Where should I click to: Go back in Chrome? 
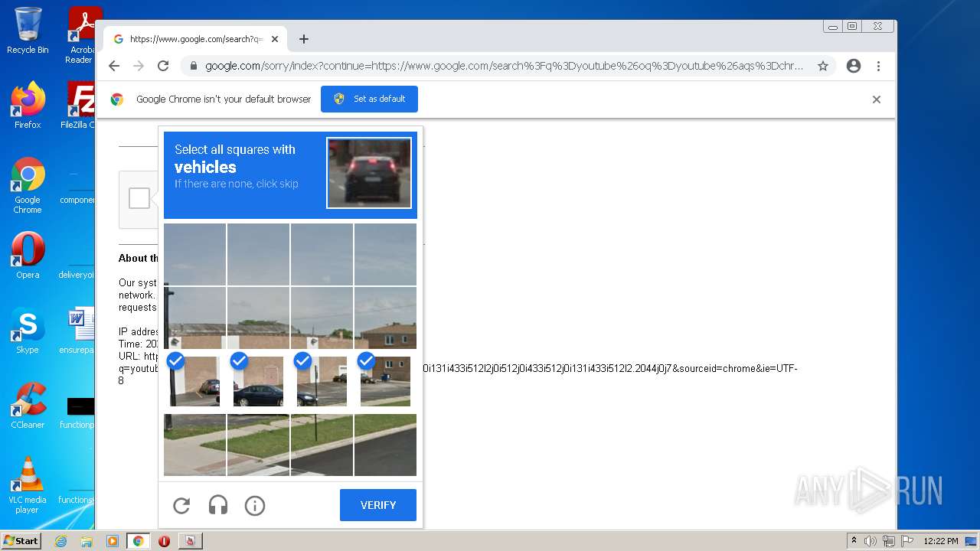click(x=114, y=66)
